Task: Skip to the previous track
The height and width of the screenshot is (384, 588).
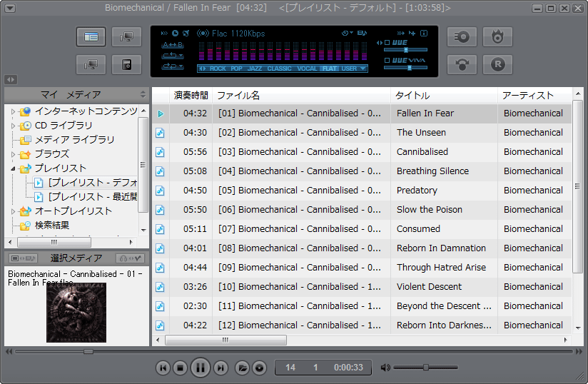Action: click(x=163, y=368)
